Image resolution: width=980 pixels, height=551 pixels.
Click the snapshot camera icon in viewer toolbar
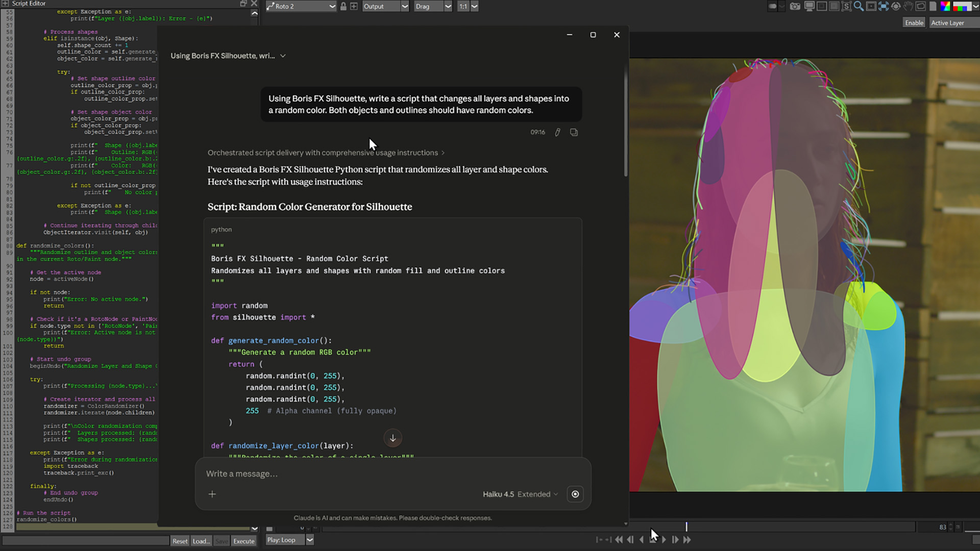tap(795, 7)
